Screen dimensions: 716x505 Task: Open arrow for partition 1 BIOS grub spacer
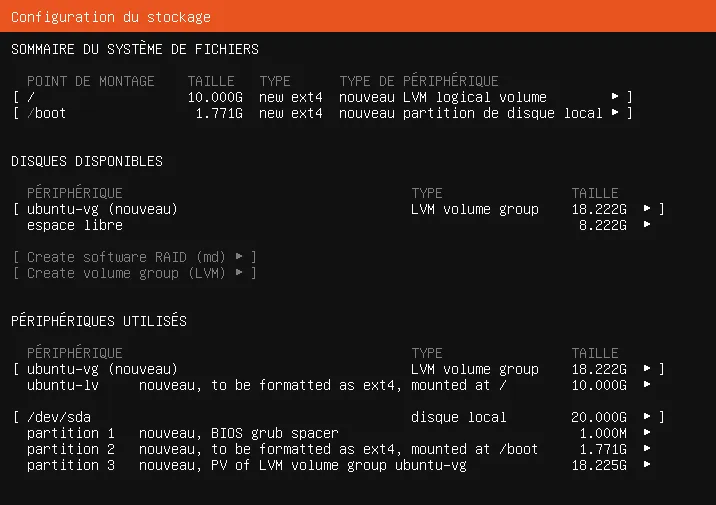coord(647,432)
